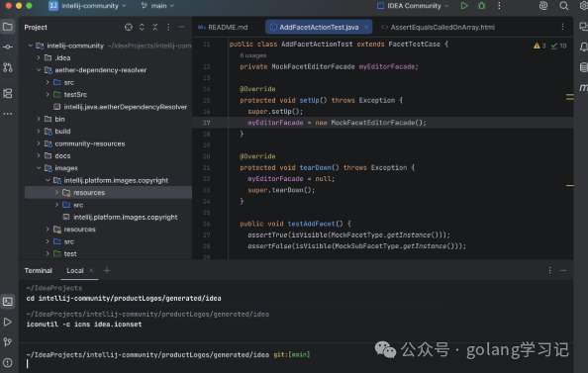Run IDEA Community configuration
Viewport: 588px width, 373px height.
(464, 6)
